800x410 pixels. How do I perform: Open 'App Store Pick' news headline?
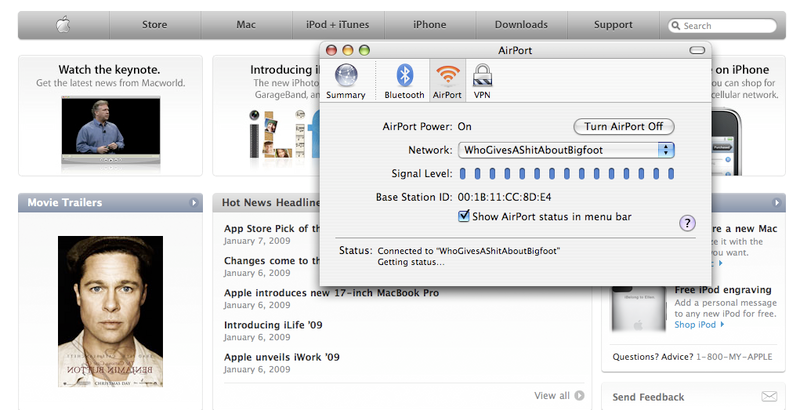pyautogui.click(x=272, y=228)
